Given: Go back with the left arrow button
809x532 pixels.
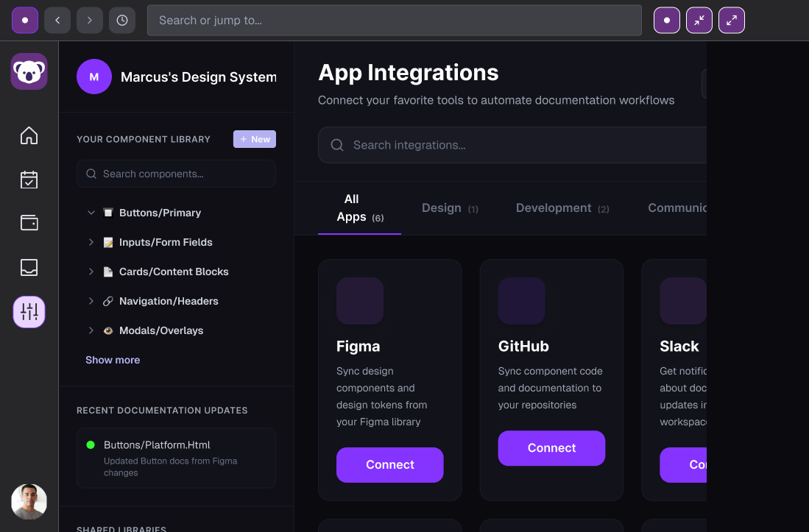Looking at the screenshot, I should (57, 20).
